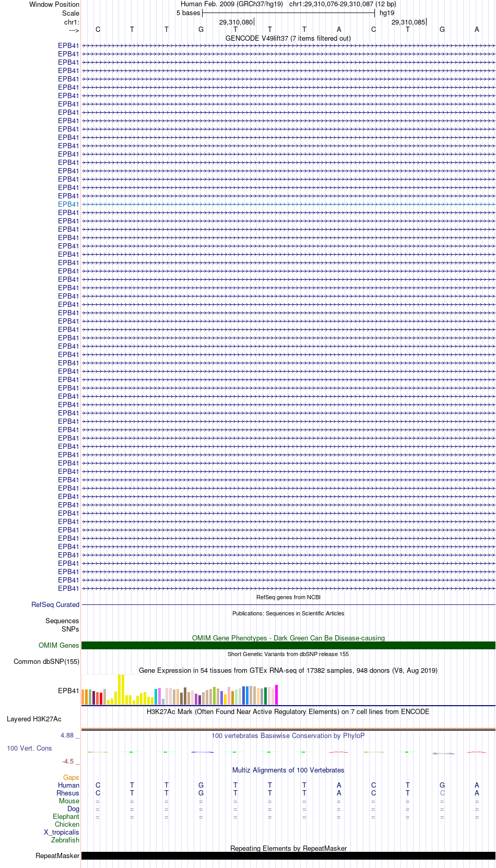This screenshot has height=868, width=496.
Task: Open Multiz Alignments of 100 Vertebrates title
Action: 288,770
